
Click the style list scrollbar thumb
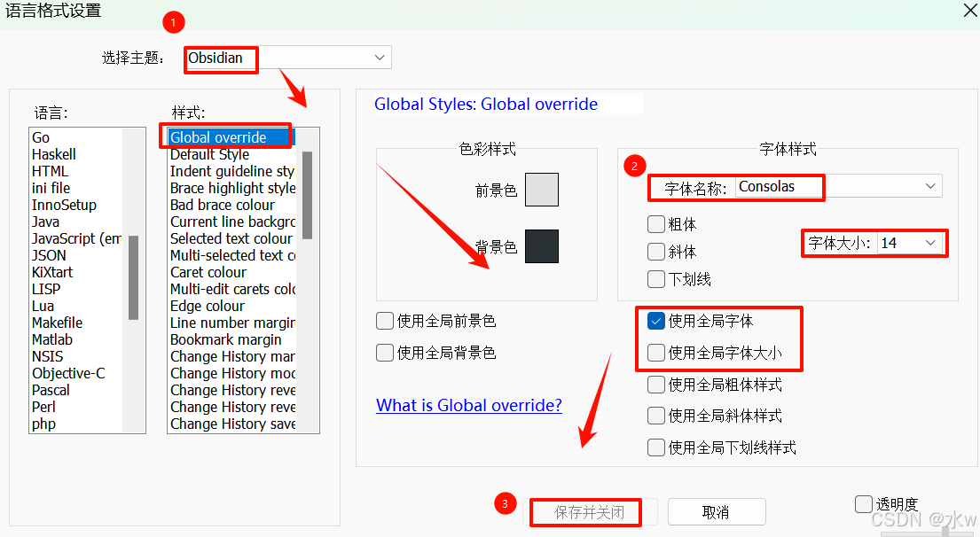(x=307, y=195)
